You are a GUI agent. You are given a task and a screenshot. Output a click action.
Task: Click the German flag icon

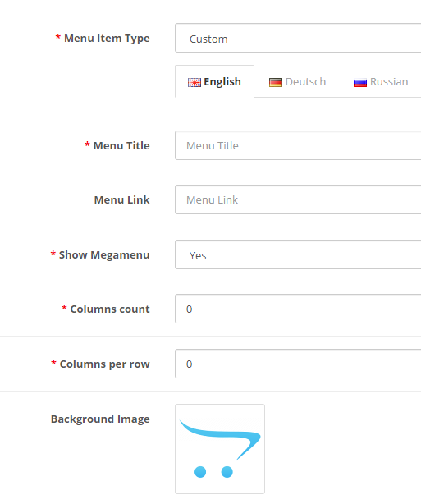(276, 83)
